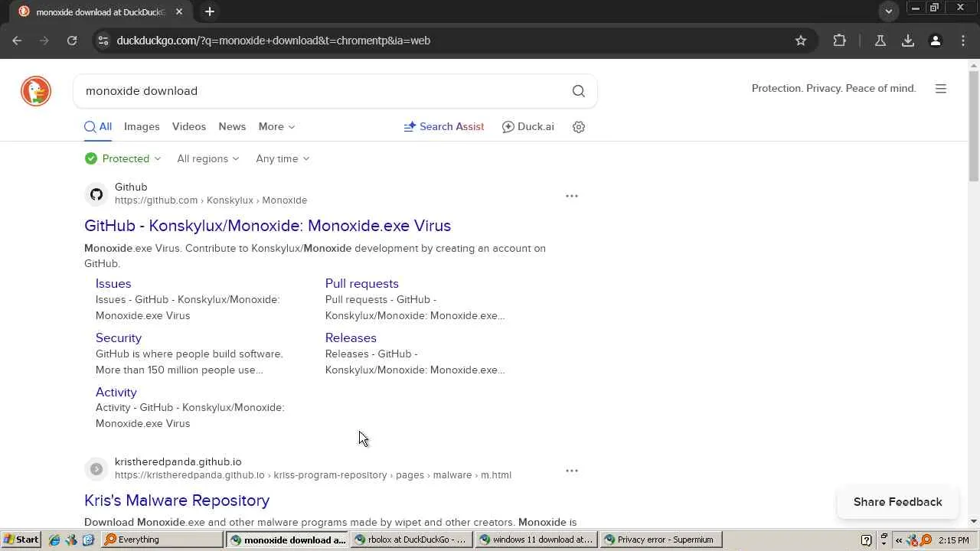Image resolution: width=980 pixels, height=551 pixels.
Task: Click the GitHub favicon of first result
Action: pos(96,194)
